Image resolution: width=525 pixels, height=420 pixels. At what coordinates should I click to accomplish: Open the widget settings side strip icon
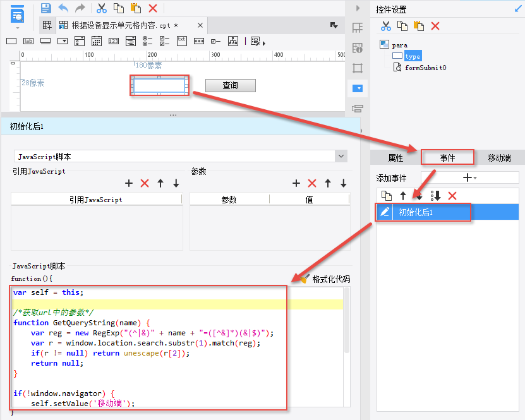click(358, 88)
